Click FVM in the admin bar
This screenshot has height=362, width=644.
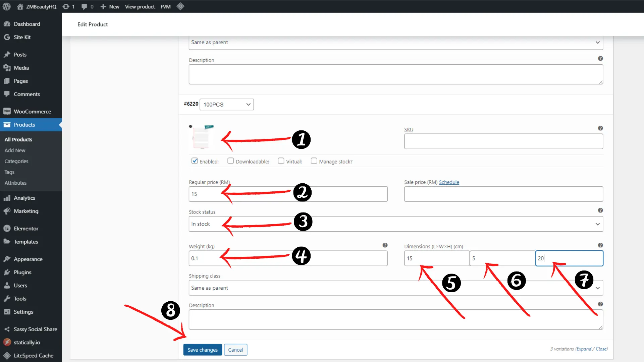click(x=165, y=6)
